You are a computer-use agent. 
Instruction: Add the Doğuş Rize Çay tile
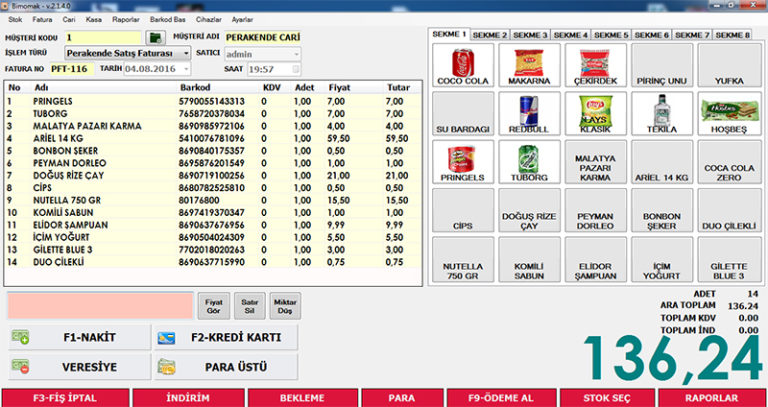click(x=529, y=211)
